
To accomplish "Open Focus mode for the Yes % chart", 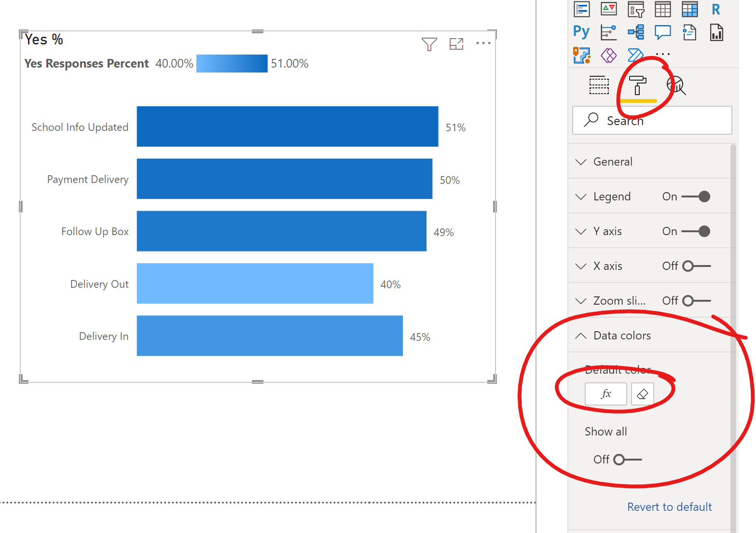I will [456, 44].
